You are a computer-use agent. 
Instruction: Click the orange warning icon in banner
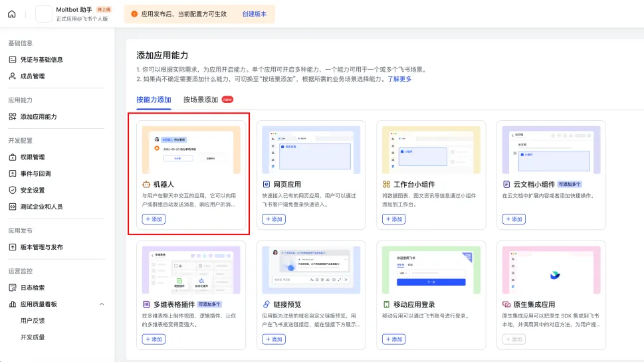134,14
